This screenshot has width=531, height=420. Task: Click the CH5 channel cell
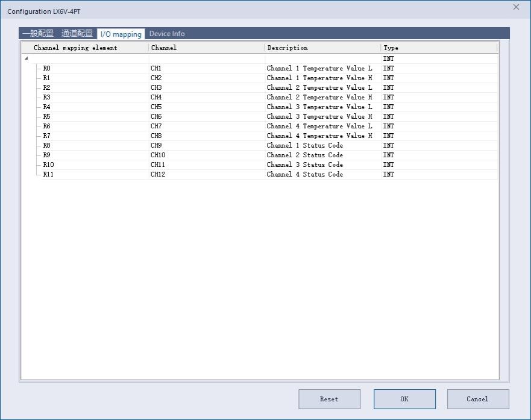tap(156, 107)
